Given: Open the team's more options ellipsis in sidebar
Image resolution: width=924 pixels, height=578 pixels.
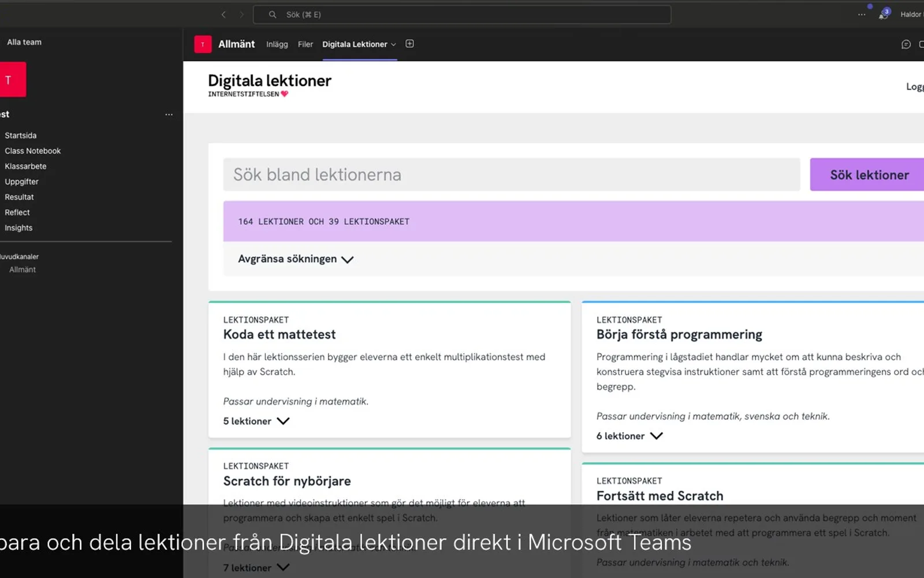Looking at the screenshot, I should (169, 114).
